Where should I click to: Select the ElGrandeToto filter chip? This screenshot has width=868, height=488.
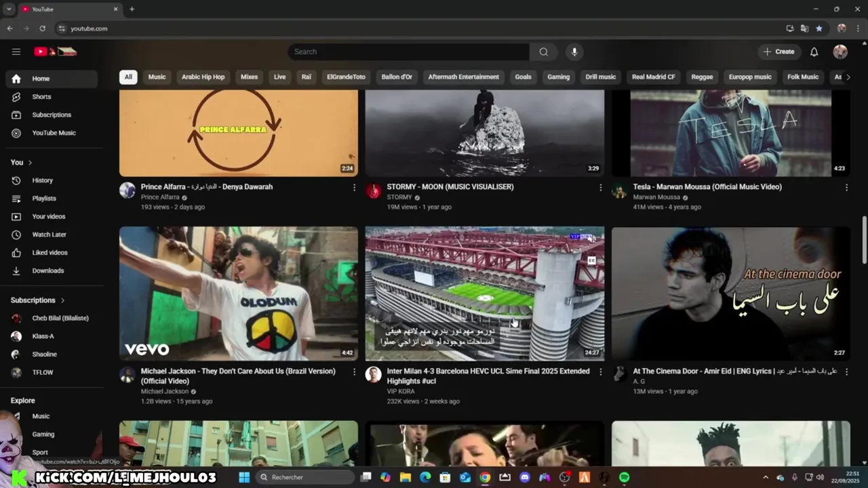point(346,77)
